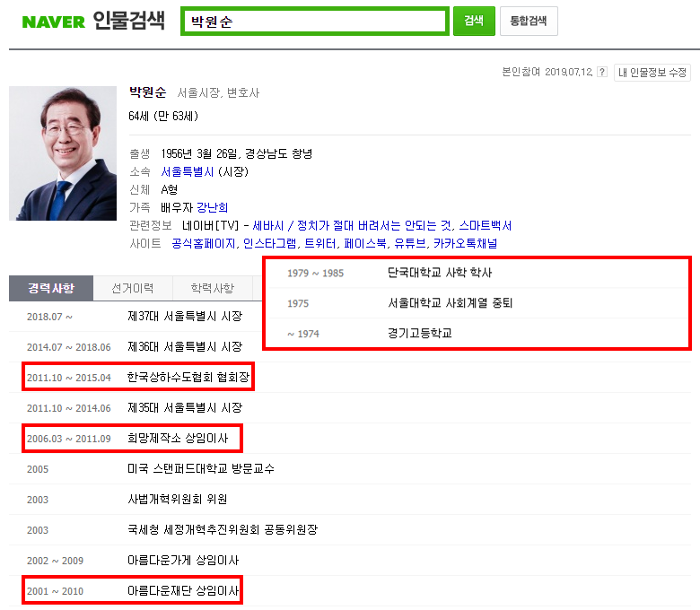This screenshot has height=610, width=700.
Task: Click the 아름다운가게 상임이사 entry
Action: click(x=183, y=560)
